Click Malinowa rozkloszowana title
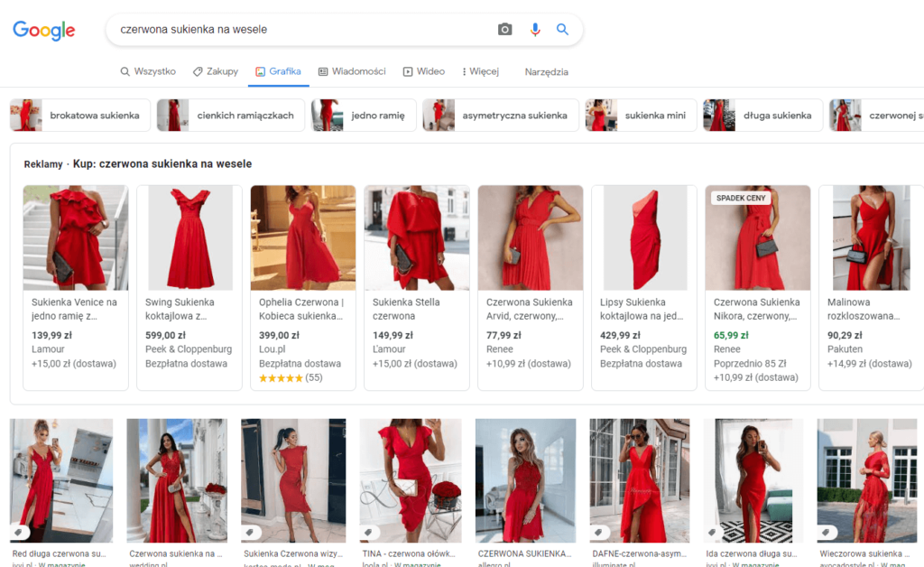 [x=864, y=309]
